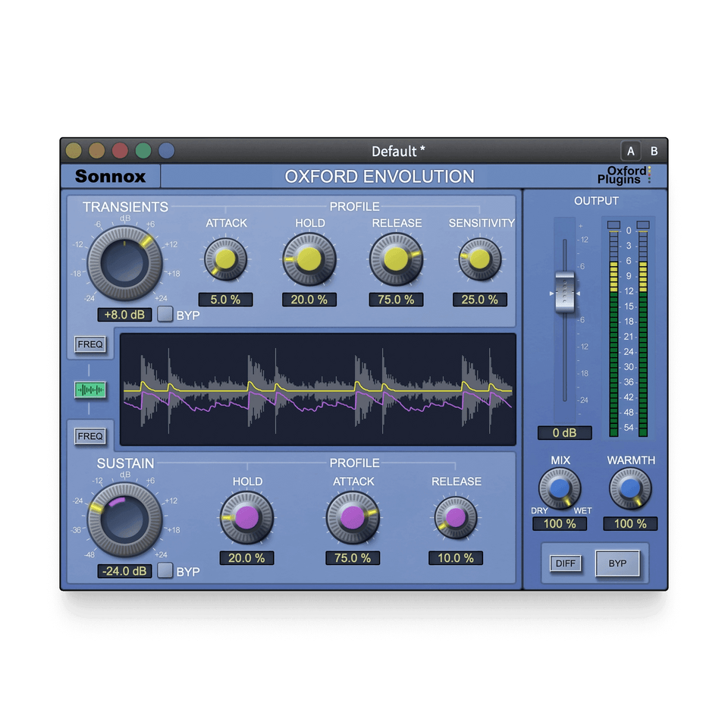Click the Transients +8.0 dB value field

pyautogui.click(x=124, y=315)
